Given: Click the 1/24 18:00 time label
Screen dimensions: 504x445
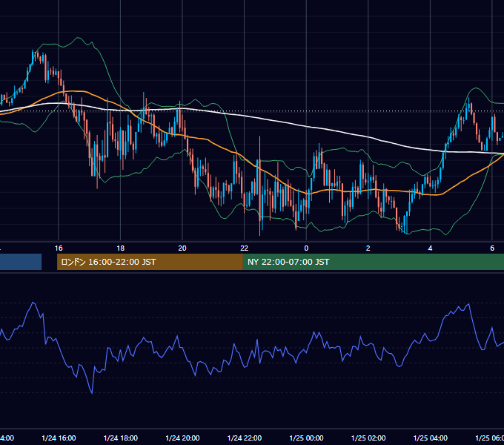Looking at the screenshot, I should click(x=121, y=438).
